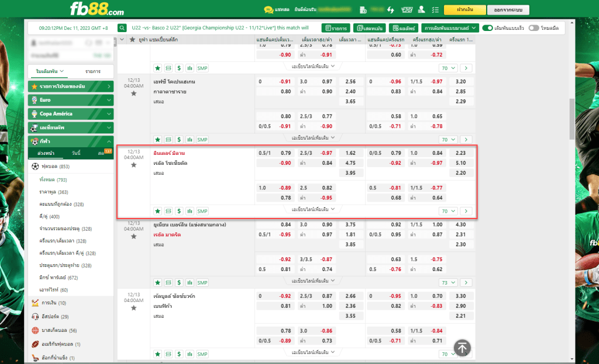Click SMP button in the Inter Milan row
This screenshot has height=364, width=599.
pos(202,211)
